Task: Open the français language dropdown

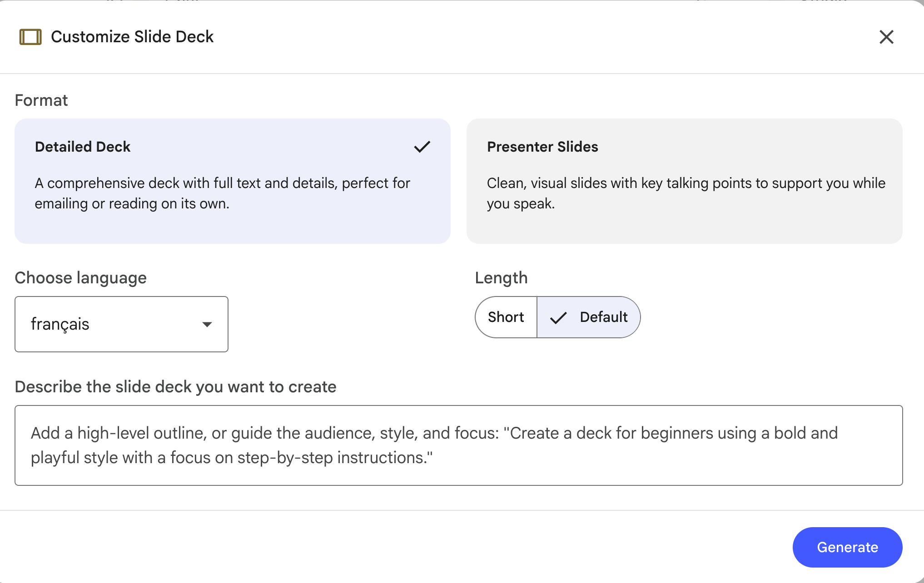Action: pyautogui.click(x=121, y=324)
